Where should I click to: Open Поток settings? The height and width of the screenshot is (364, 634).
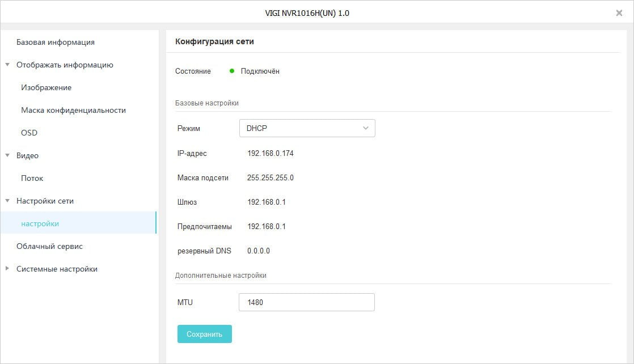coord(32,178)
